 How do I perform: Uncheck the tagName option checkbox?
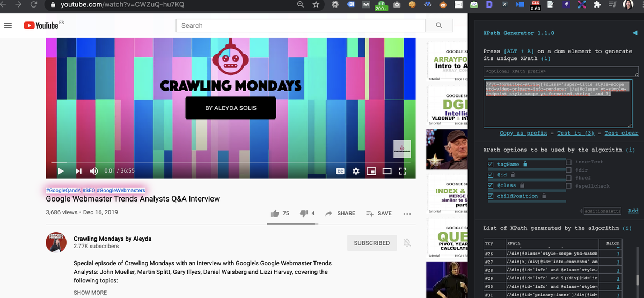pos(491,164)
